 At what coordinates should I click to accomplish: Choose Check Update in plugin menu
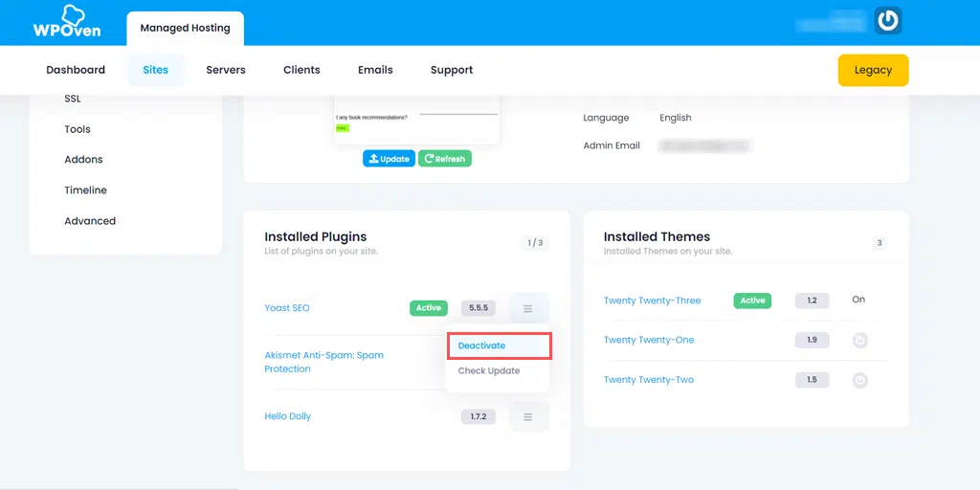click(489, 370)
